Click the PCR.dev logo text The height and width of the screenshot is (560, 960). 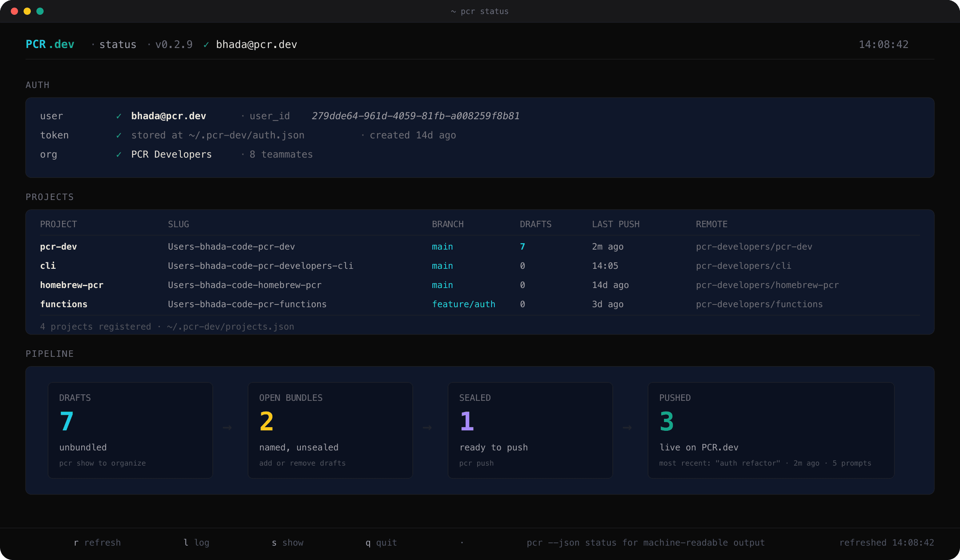[50, 44]
